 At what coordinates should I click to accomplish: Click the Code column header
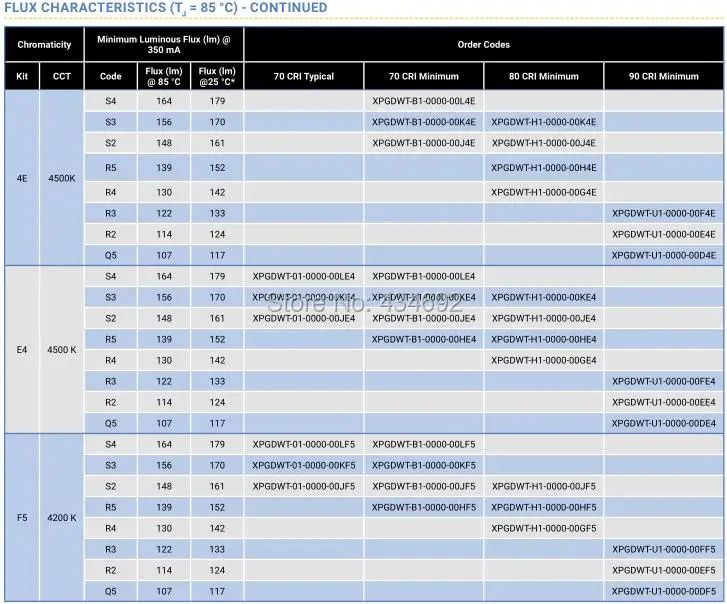click(x=110, y=76)
